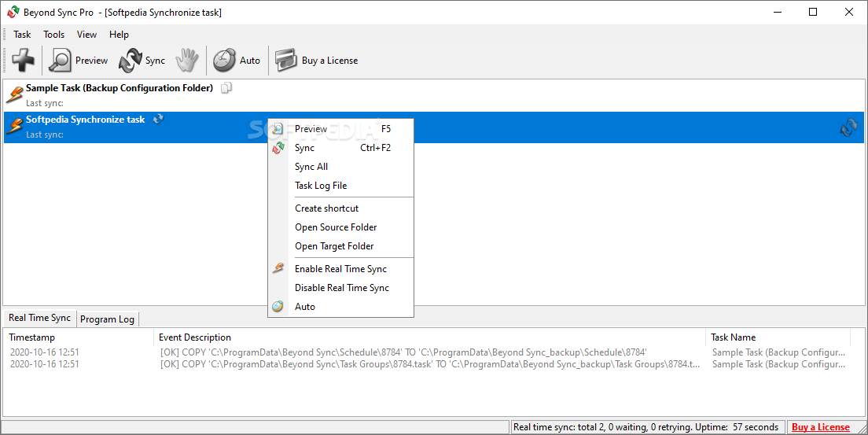Image resolution: width=868 pixels, height=435 pixels.
Task: Click second log row's 2020-10-16 12:51 timestamp
Action: [x=44, y=364]
